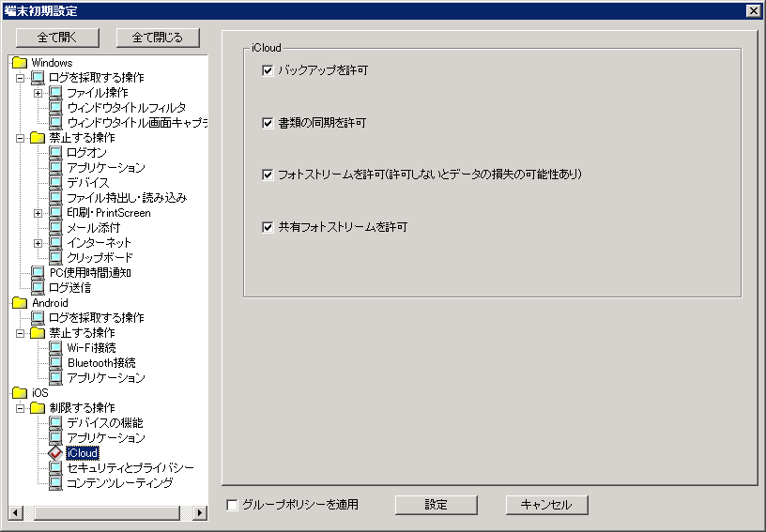Disable 共有フォトストリームを許可 checkbox
The height and width of the screenshot is (532, 766).
click(x=268, y=227)
